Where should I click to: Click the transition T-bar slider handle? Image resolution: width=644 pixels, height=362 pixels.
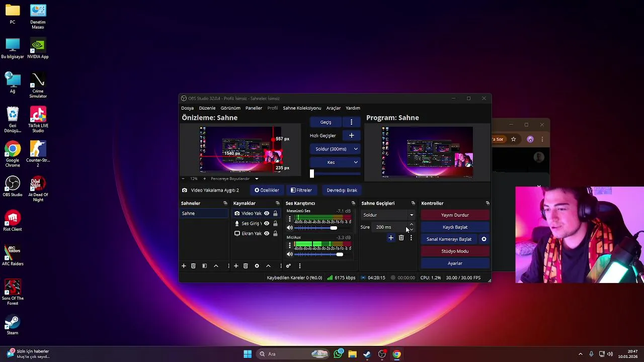(312, 174)
